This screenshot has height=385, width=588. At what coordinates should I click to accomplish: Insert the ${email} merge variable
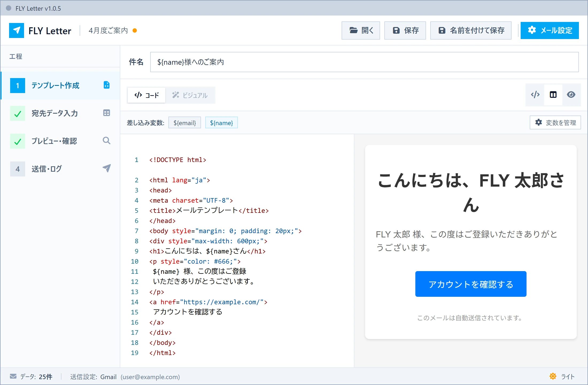[185, 123]
